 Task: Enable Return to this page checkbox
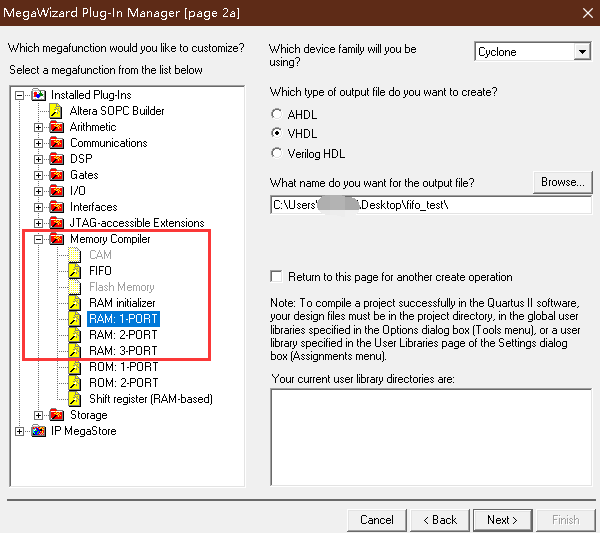(276, 276)
